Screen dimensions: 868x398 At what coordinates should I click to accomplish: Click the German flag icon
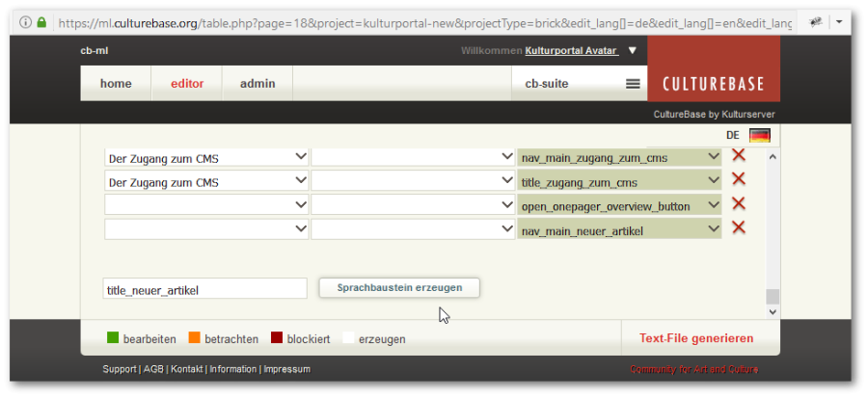coord(759,136)
